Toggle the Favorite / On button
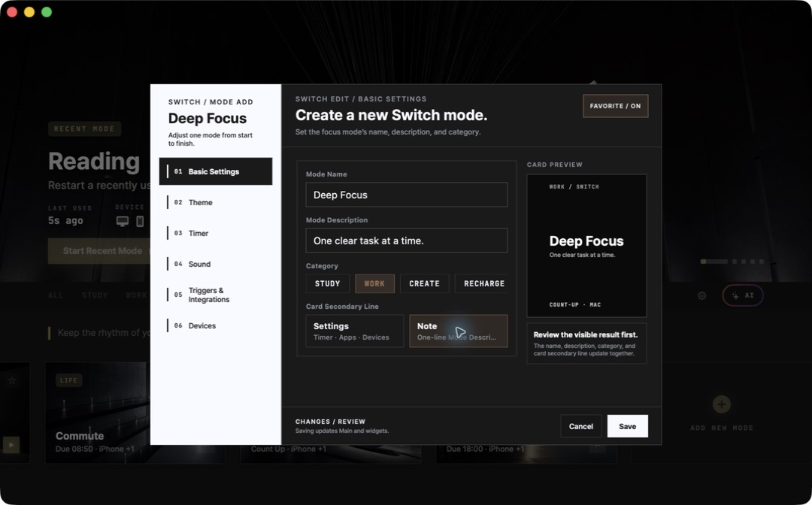Viewport: 812px width, 505px height. coord(615,106)
